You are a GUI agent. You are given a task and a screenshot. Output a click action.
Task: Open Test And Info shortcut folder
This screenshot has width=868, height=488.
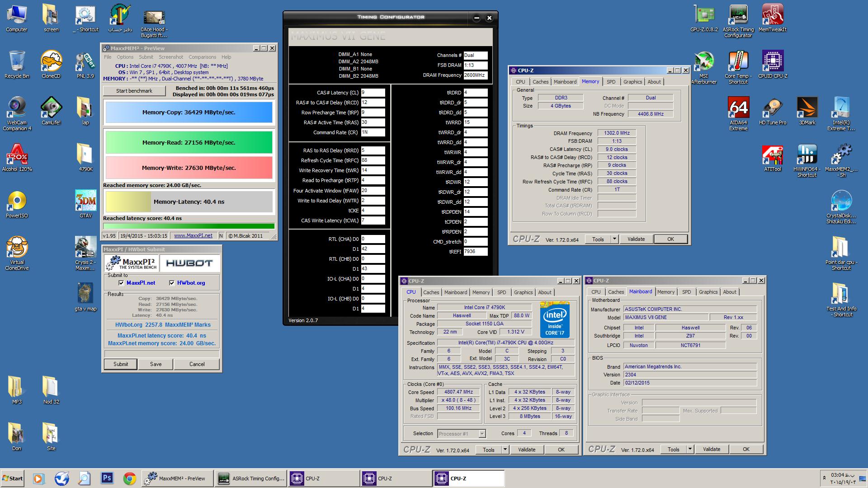841,300
